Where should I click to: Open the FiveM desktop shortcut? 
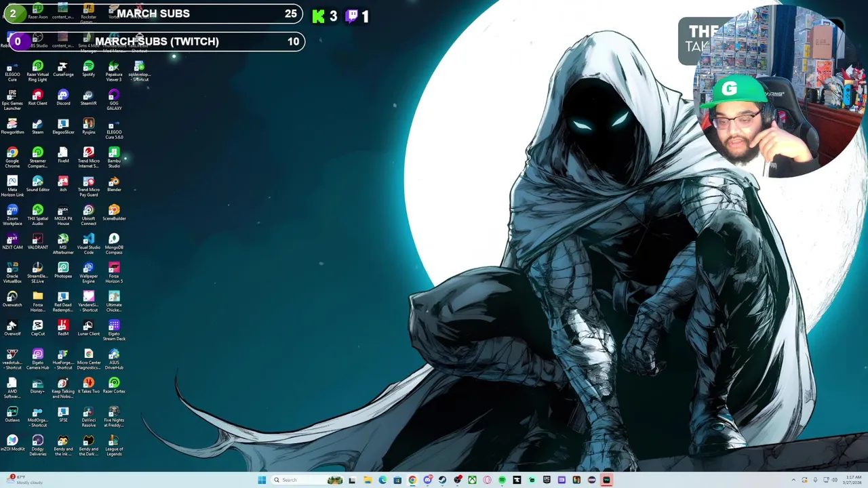click(x=63, y=156)
